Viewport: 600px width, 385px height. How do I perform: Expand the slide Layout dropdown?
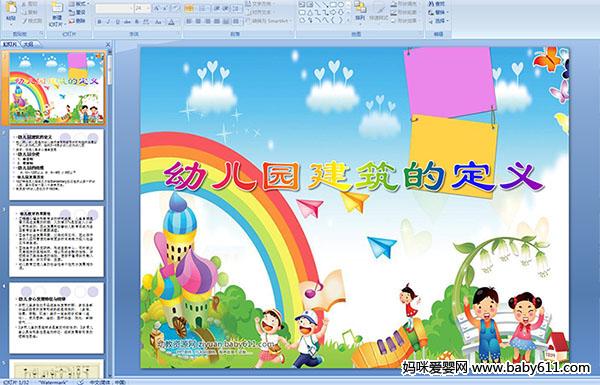pos(79,4)
